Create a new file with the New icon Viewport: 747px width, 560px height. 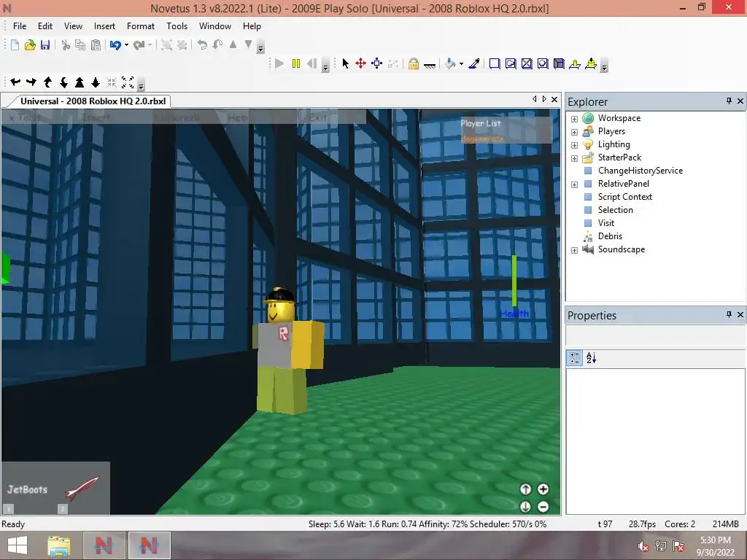click(x=15, y=44)
